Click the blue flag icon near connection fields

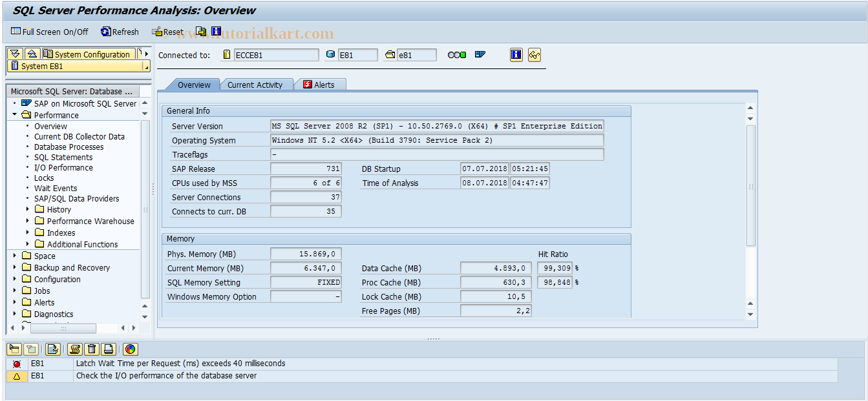tap(480, 55)
